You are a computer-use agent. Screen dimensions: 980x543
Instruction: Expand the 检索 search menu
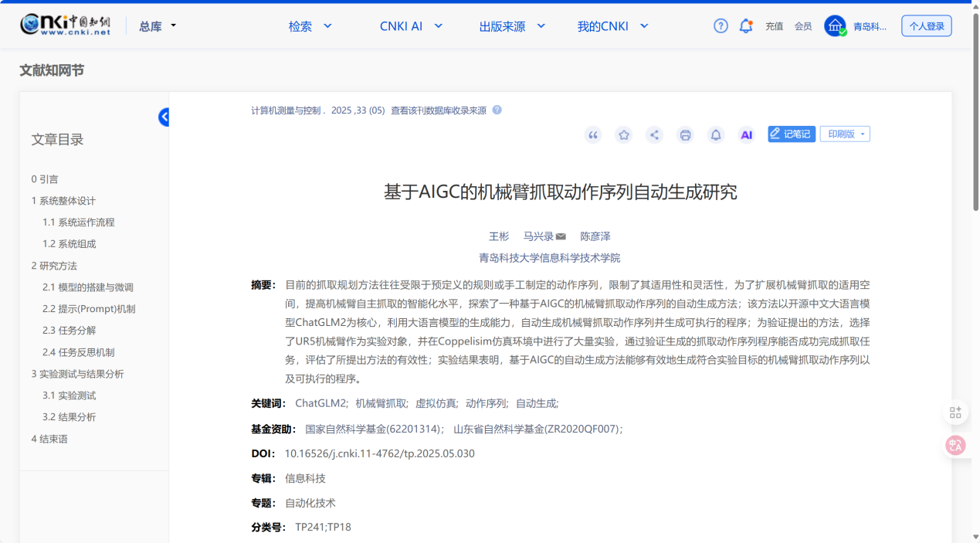click(310, 26)
